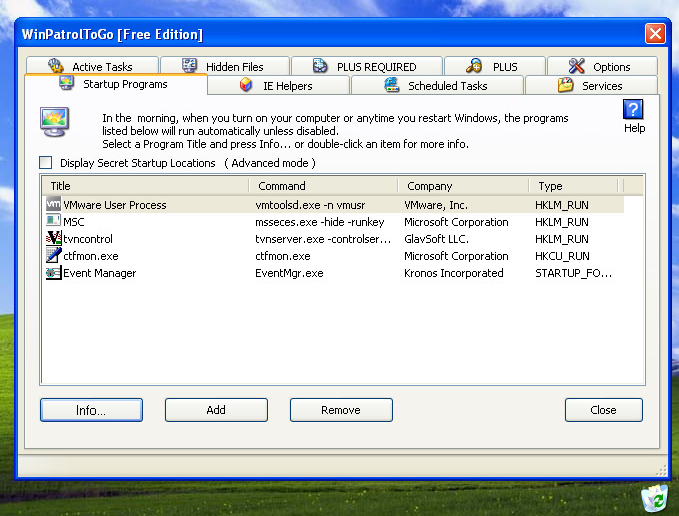Screen dimensions: 679x516
Task: Click the VMware User Process icon
Action: (x=54, y=205)
